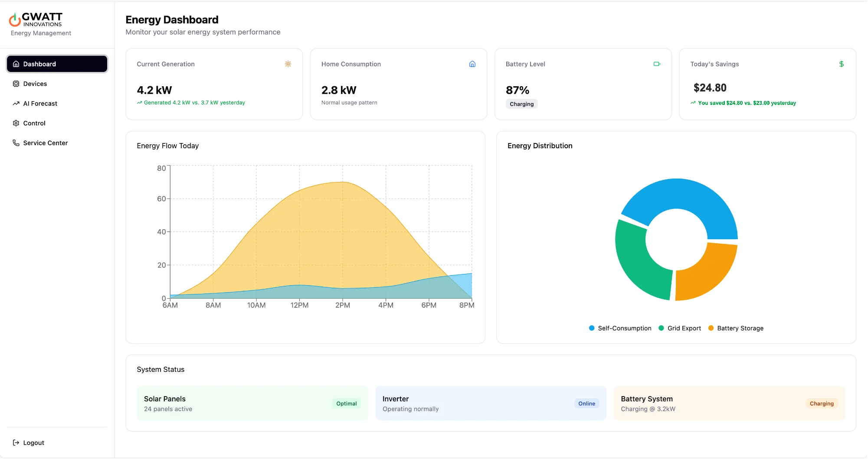
Task: Click the home icon on Home Consumption card
Action: (472, 64)
